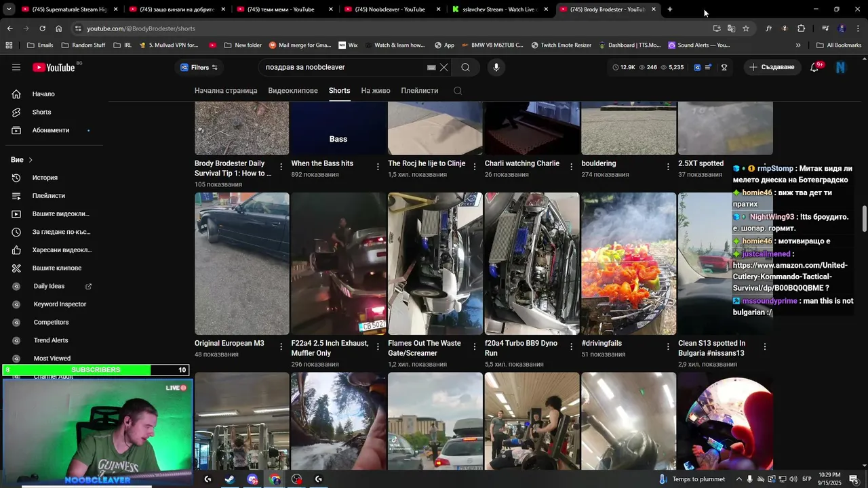
Task: Click the green SUBSCRIBERS goal progress bar
Action: (x=96, y=370)
